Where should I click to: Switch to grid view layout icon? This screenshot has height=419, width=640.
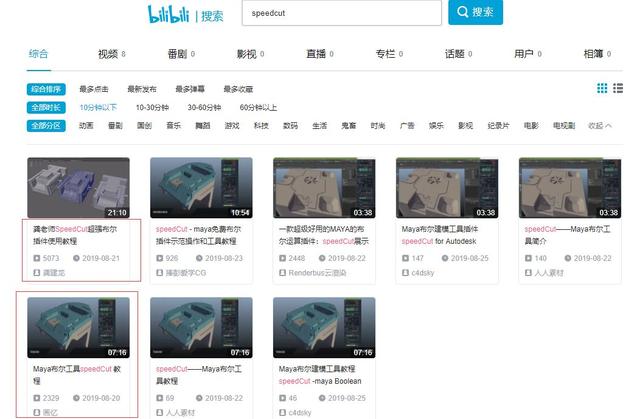(602, 88)
